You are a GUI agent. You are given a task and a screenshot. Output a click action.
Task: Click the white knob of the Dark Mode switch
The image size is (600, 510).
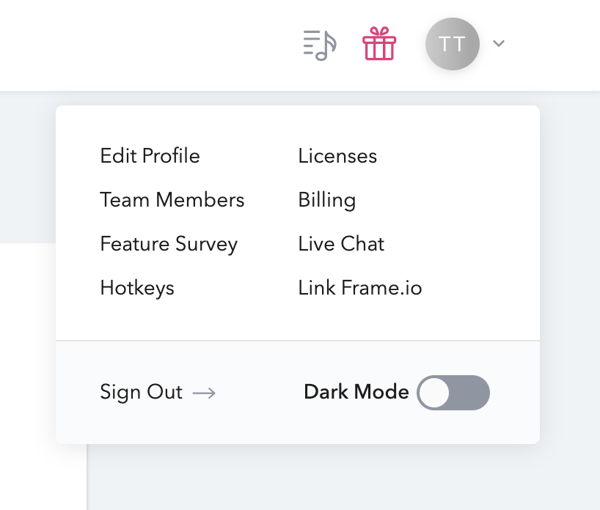coord(434,393)
